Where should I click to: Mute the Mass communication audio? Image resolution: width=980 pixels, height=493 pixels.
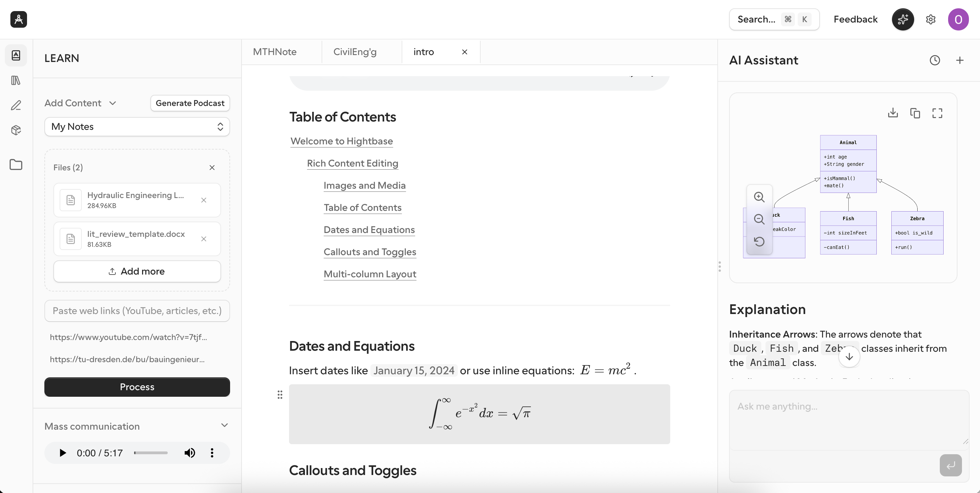(x=190, y=453)
